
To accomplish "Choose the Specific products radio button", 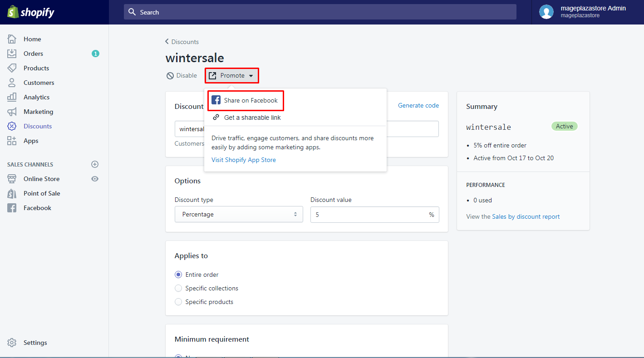I will pyautogui.click(x=178, y=302).
